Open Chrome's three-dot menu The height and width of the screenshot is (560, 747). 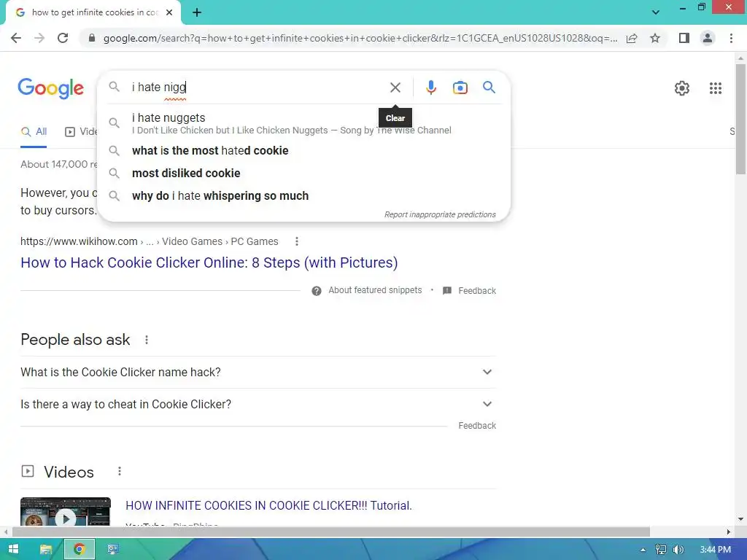pos(731,38)
